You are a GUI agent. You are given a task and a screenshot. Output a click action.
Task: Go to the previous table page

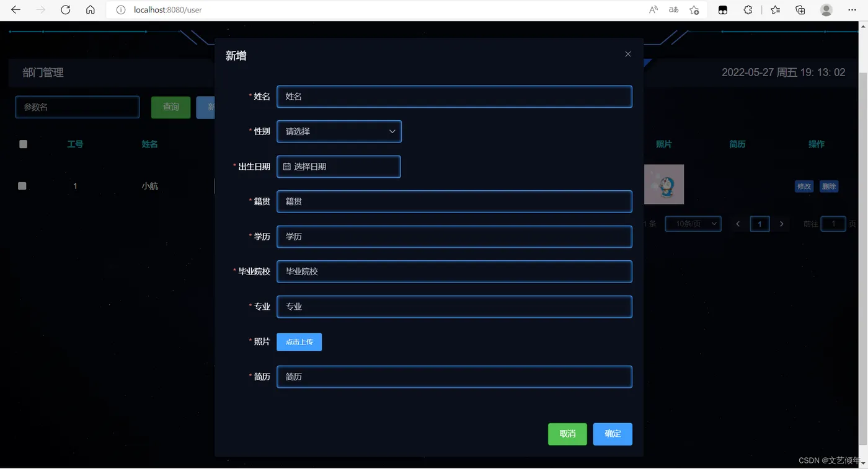pos(738,224)
